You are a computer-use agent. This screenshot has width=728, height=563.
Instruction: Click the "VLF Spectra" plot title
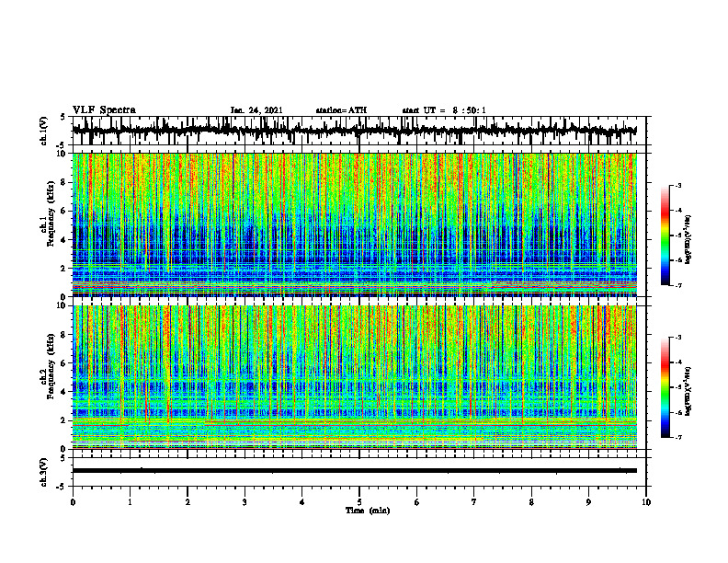click(104, 110)
